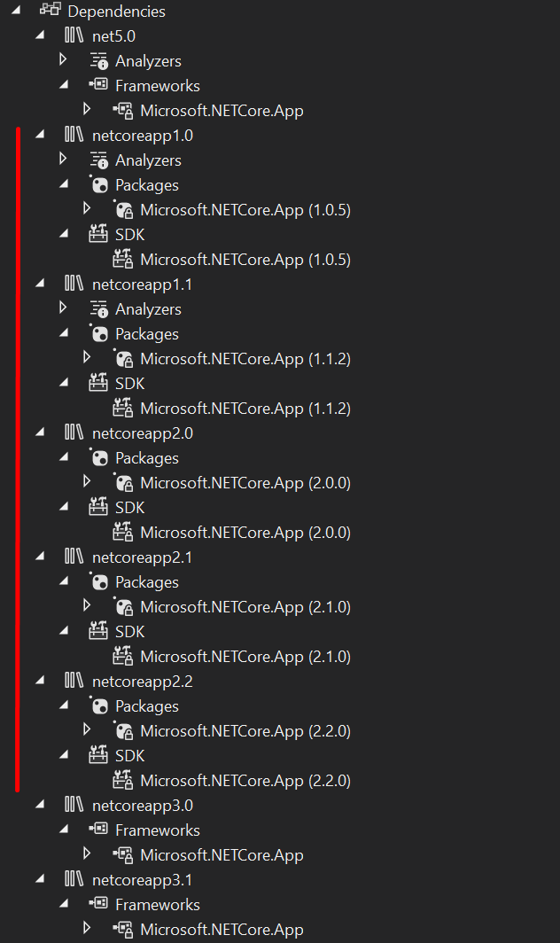Select the netcoreapp3.1 tree item
This screenshot has height=943, width=560.
coord(142,879)
